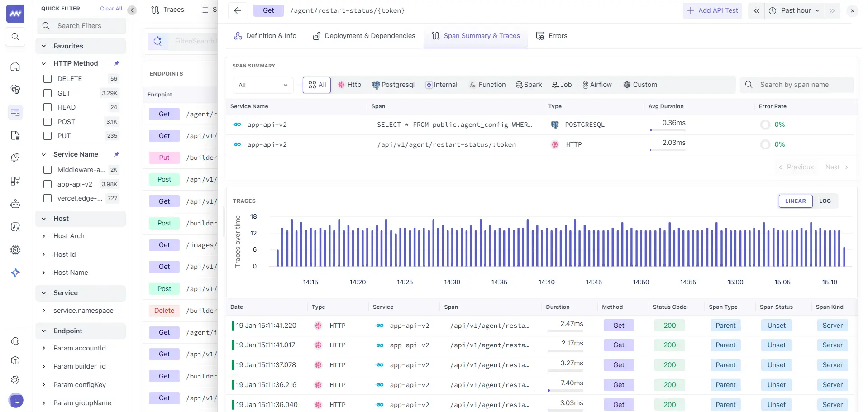Click Clear All filters link
The height and width of the screenshot is (412, 868).
pyautogui.click(x=111, y=9)
